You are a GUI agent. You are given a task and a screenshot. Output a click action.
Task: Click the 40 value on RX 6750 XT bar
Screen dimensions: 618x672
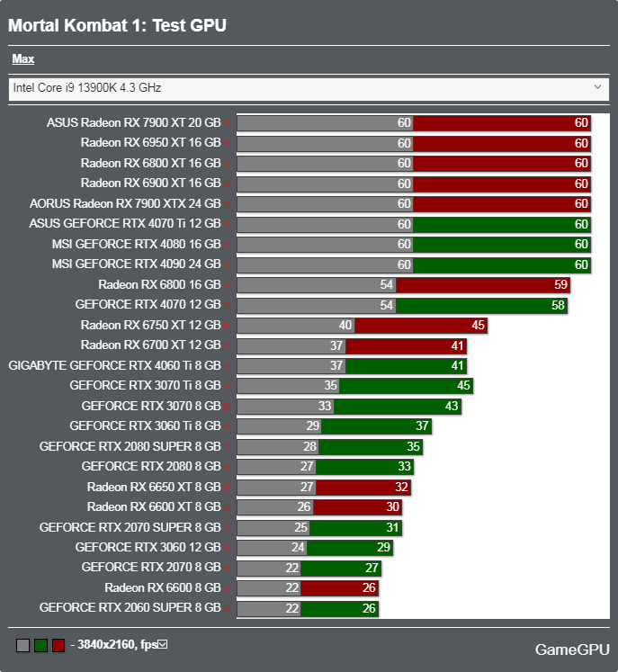[x=345, y=326]
